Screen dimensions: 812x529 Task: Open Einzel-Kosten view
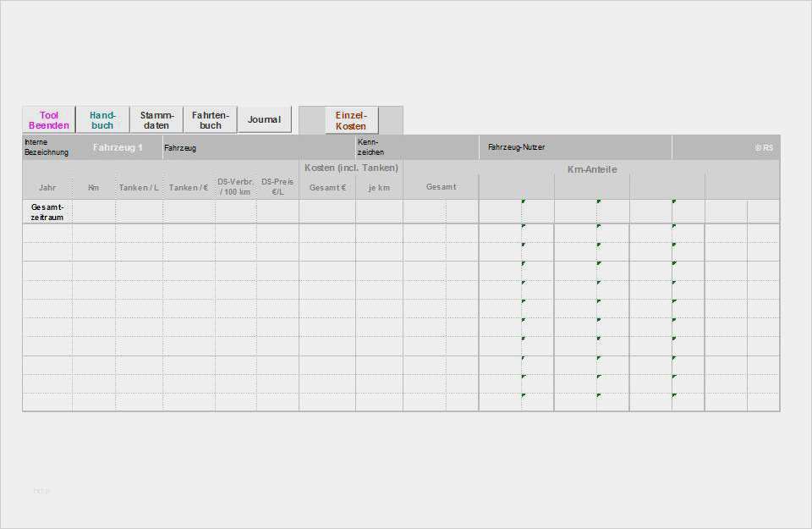[351, 120]
